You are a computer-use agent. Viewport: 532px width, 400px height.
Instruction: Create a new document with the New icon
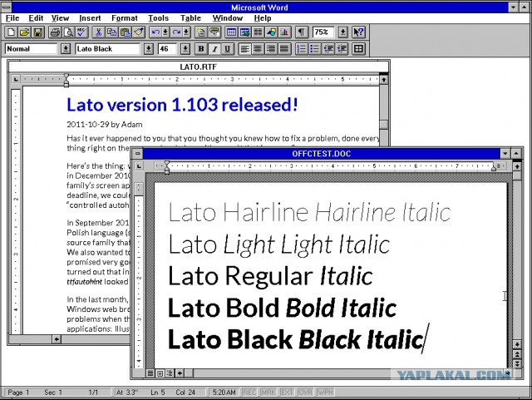point(11,32)
